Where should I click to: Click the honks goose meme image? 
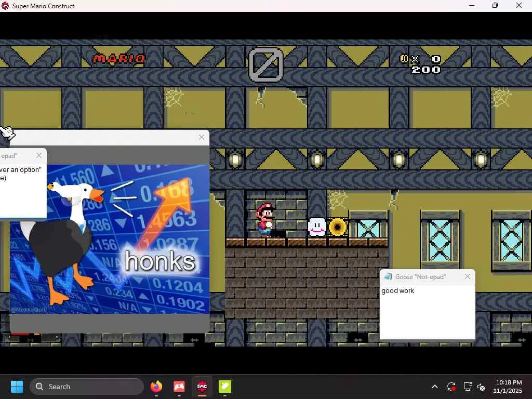pos(110,239)
